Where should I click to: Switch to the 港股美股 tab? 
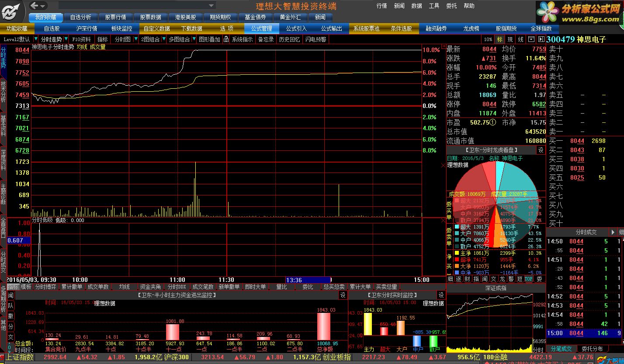click(186, 17)
